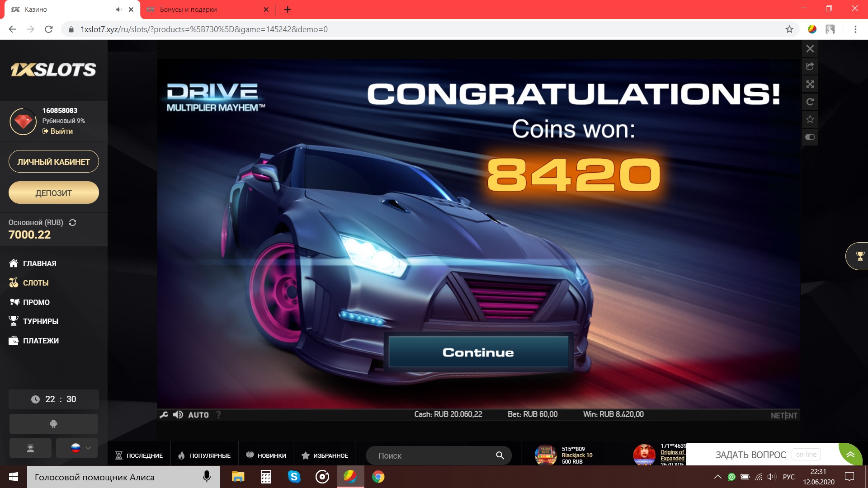Toggle AUTO play in the game bar

pos(198,415)
